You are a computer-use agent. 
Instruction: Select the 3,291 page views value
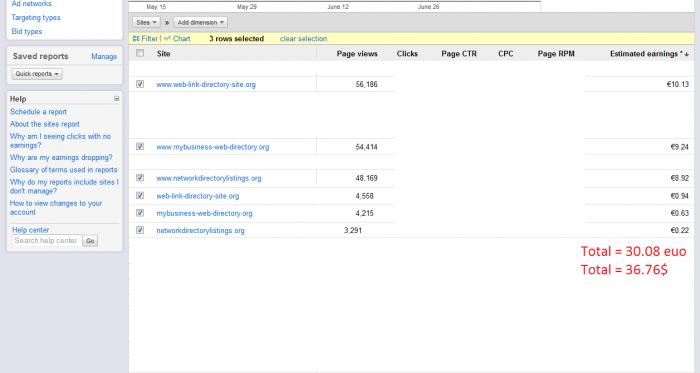(x=353, y=231)
